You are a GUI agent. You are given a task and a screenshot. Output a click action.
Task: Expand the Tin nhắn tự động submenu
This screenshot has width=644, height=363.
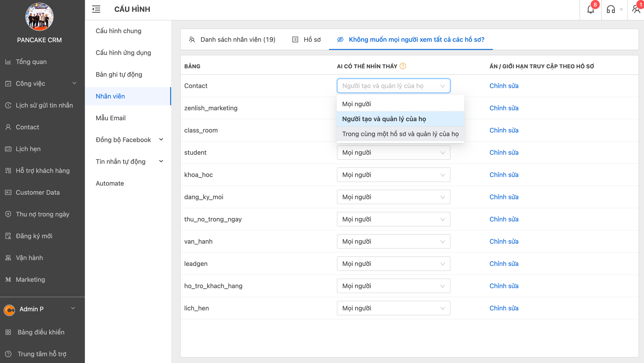129,161
